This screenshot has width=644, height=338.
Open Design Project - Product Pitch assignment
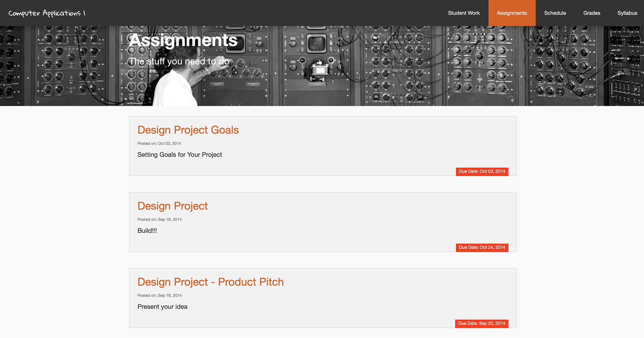coord(210,282)
